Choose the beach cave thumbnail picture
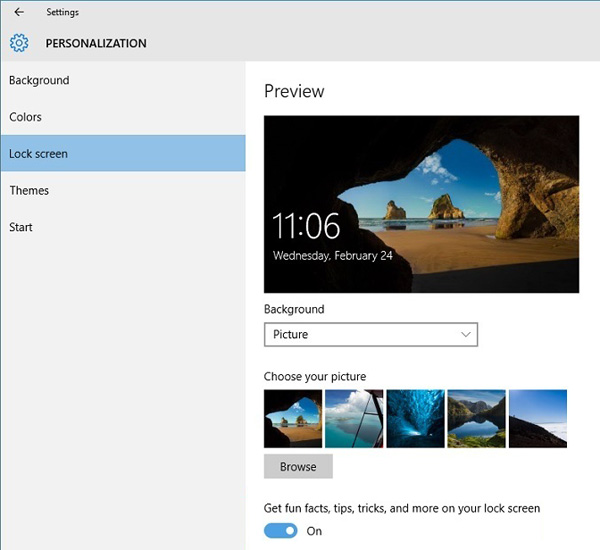The width and height of the screenshot is (600, 550). [293, 419]
